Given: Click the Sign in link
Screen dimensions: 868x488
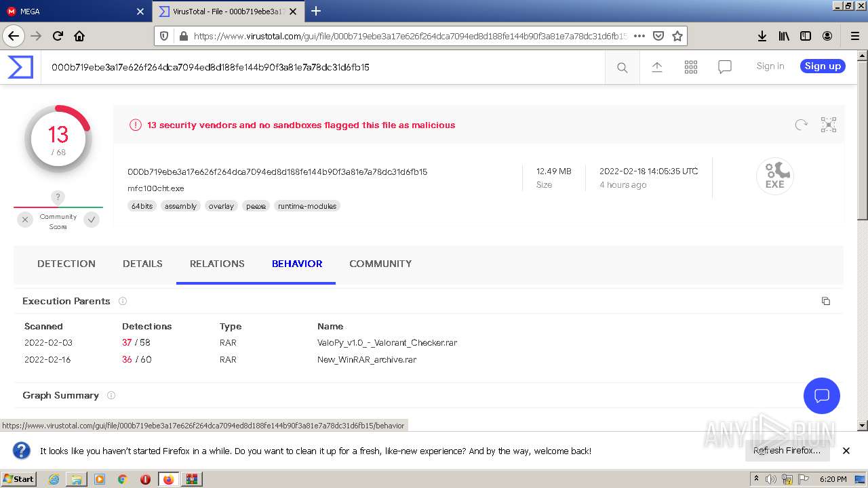Looking at the screenshot, I should pos(770,66).
